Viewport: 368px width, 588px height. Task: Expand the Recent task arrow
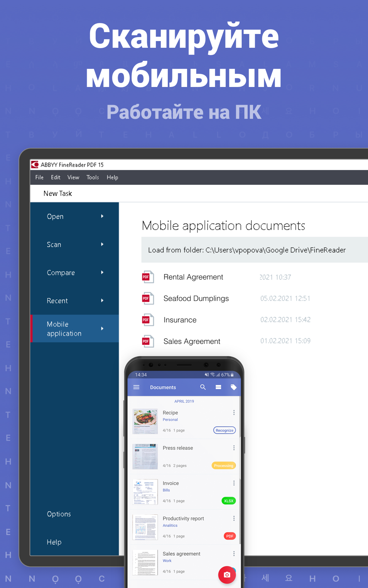(x=102, y=300)
